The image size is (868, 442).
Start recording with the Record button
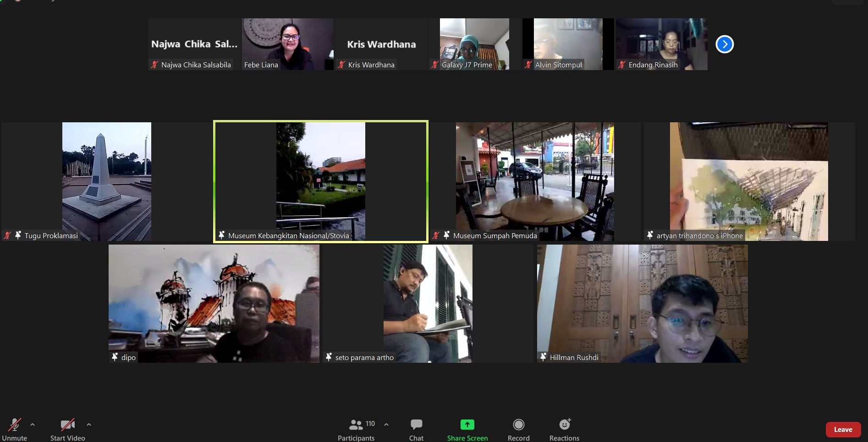pyautogui.click(x=518, y=430)
